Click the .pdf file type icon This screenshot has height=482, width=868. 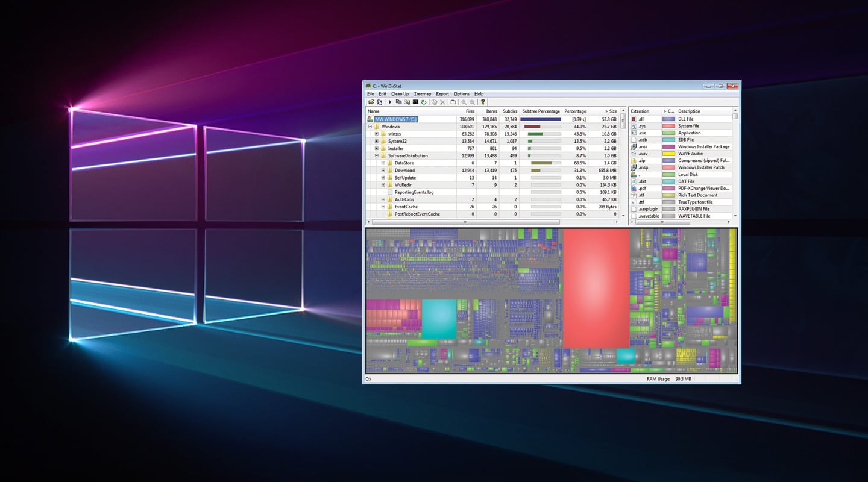pyautogui.click(x=634, y=188)
